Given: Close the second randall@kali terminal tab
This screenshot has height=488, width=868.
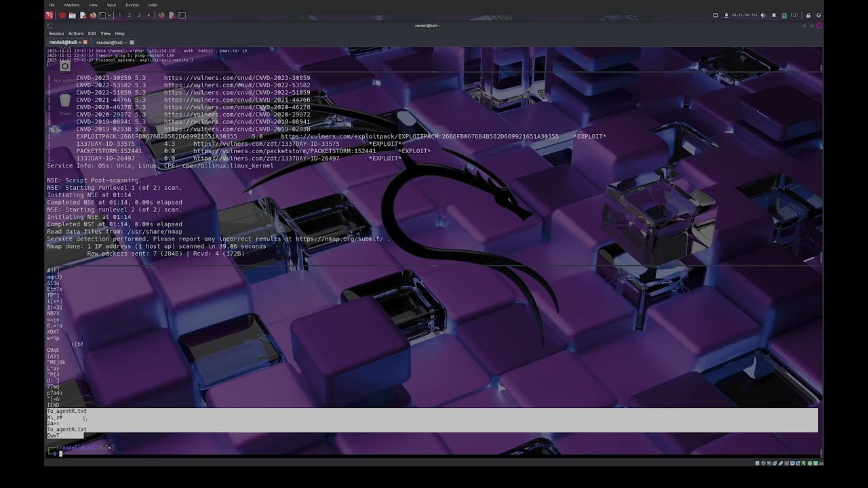Looking at the screenshot, I should (x=132, y=42).
